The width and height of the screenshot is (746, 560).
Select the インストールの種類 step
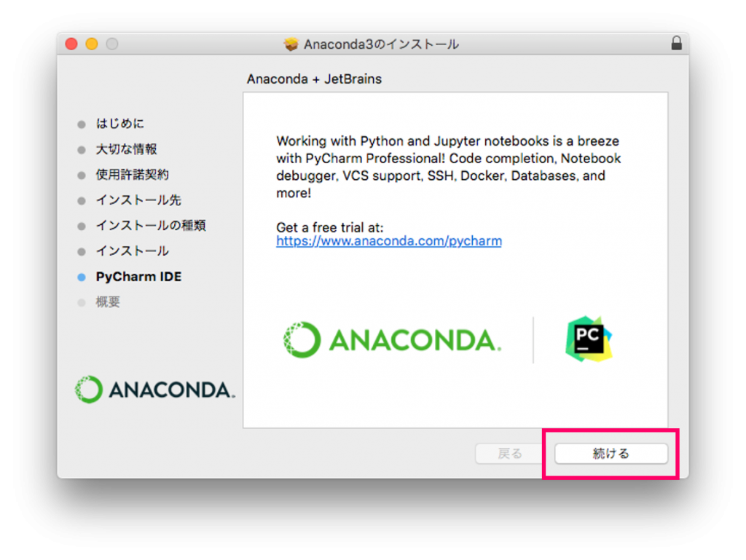(151, 226)
